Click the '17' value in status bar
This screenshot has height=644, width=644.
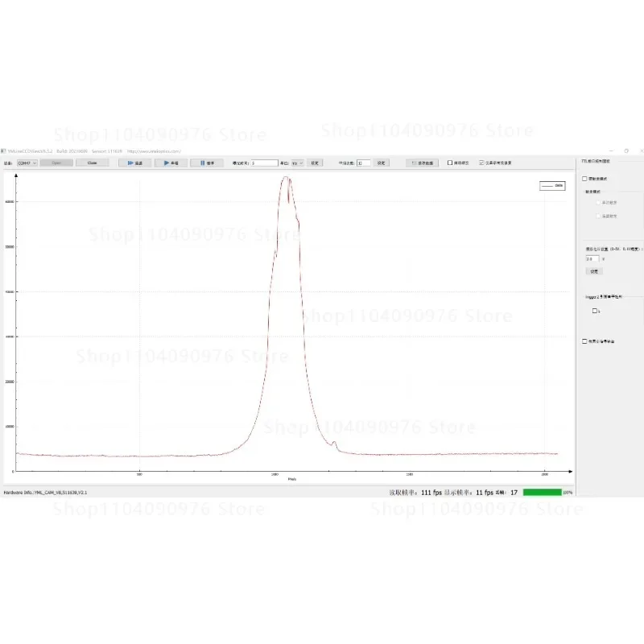tap(514, 493)
